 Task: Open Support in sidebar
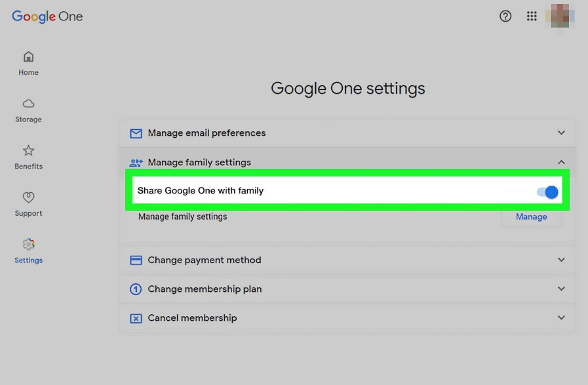28,204
